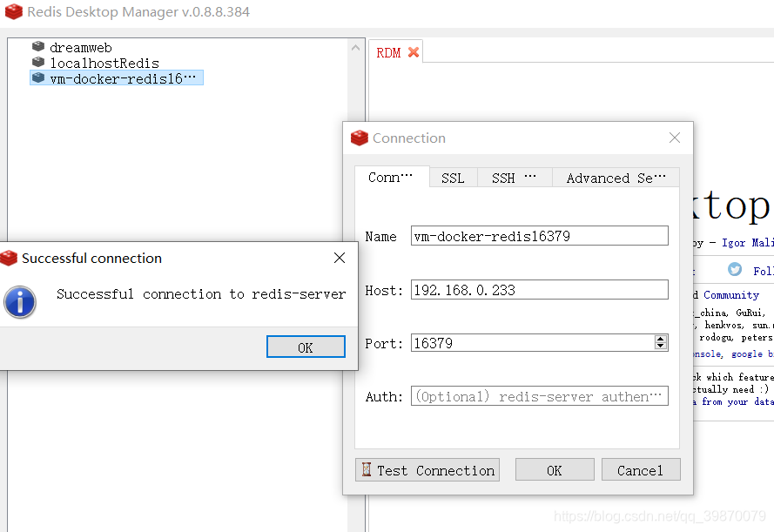Screen dimensions: 774x532
Task: Click the Port: label
Action: pyautogui.click(x=384, y=343)
